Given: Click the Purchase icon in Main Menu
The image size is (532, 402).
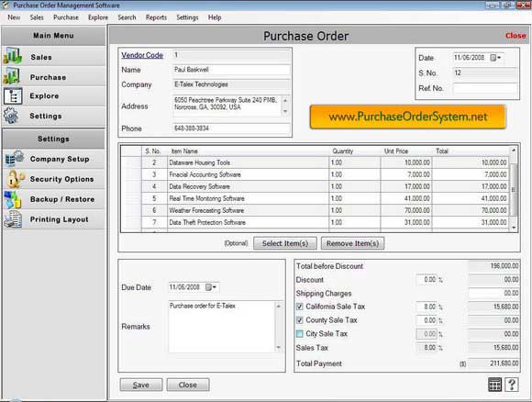Looking at the screenshot, I should coord(12,76).
